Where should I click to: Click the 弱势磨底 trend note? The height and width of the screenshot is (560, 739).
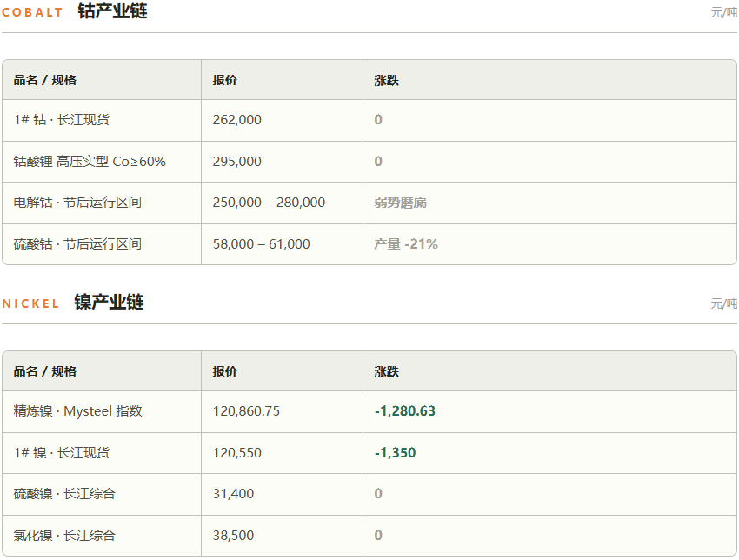click(x=400, y=203)
